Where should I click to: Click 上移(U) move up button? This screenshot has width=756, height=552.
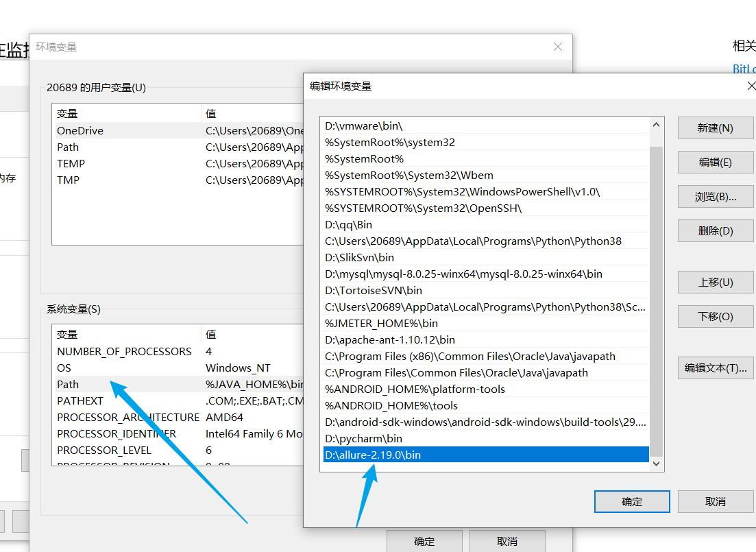716,283
